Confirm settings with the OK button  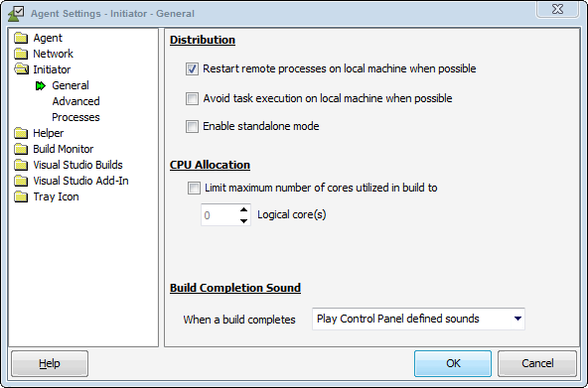click(453, 363)
